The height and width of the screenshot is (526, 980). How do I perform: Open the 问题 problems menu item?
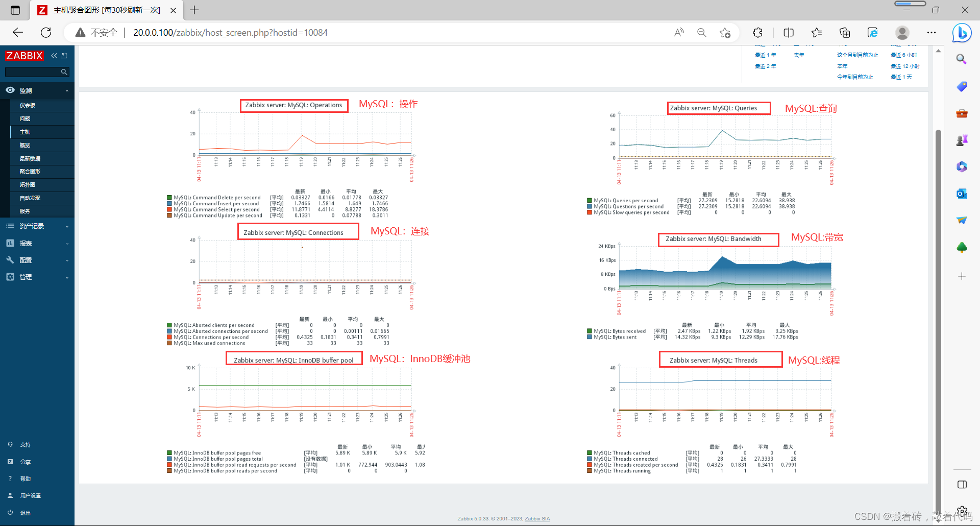[x=25, y=118]
